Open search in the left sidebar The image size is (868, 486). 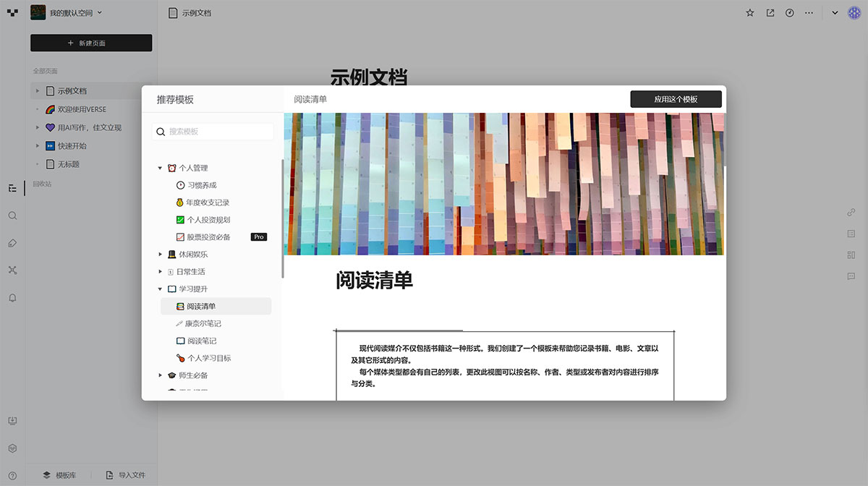[11, 216]
